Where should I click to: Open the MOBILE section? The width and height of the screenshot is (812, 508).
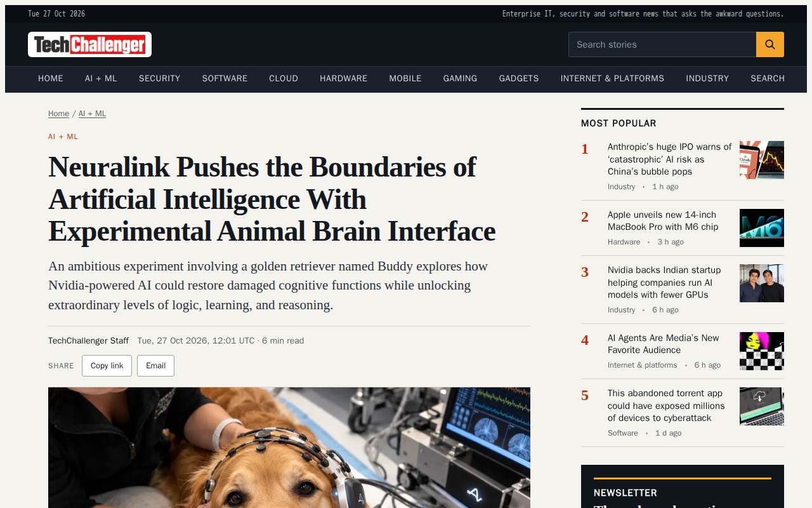pos(405,79)
